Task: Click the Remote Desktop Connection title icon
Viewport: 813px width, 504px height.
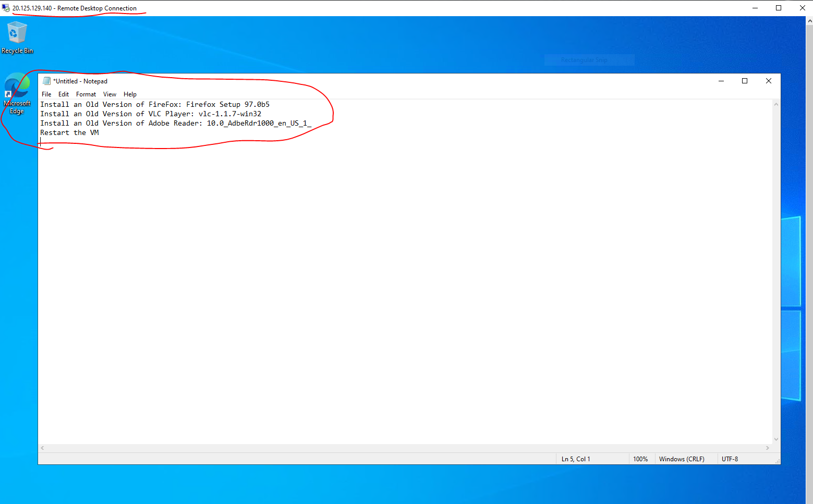Action: 6,8
